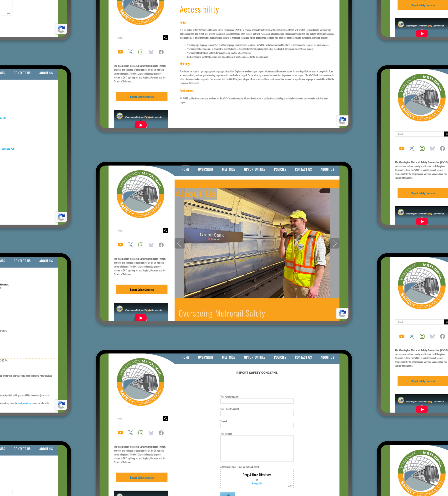Focus the Search field on the safety concerns form tablet

(x=138, y=418)
